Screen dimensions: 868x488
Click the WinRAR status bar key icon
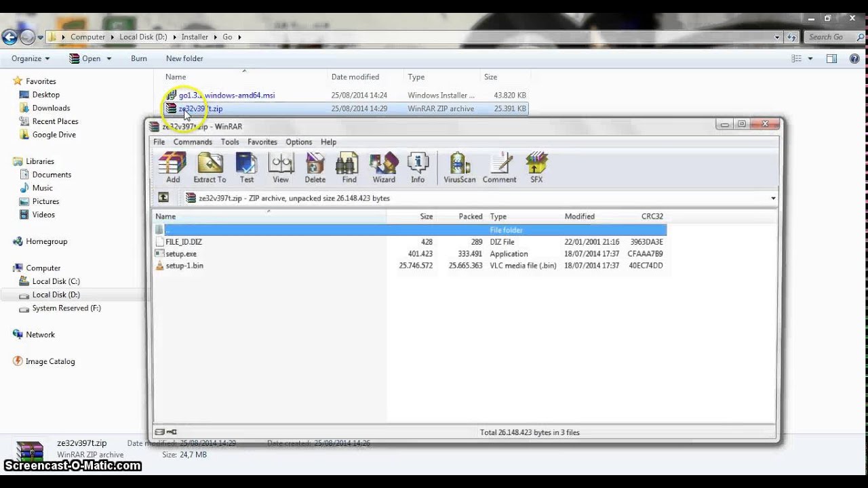coord(172,432)
